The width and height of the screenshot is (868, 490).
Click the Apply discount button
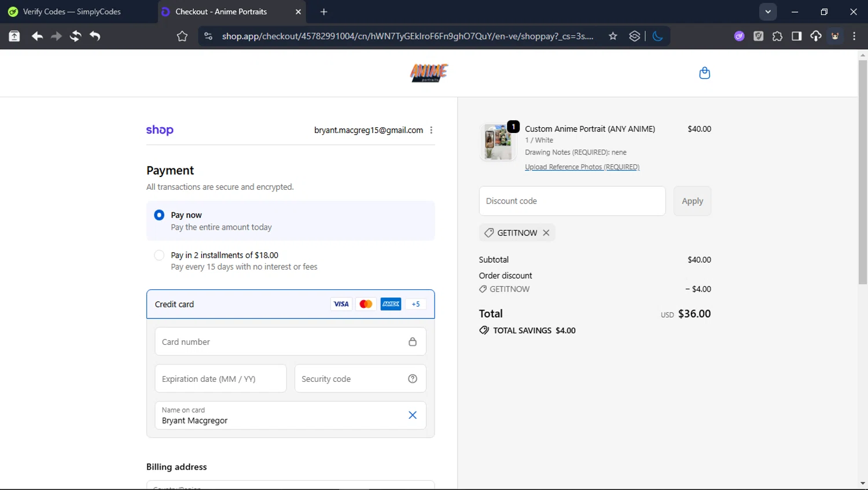coord(692,201)
